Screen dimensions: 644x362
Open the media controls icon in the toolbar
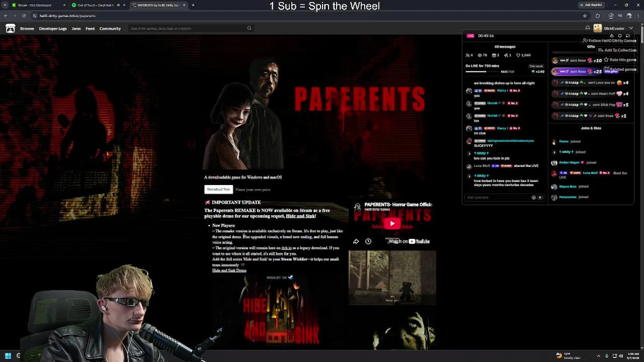point(620,16)
